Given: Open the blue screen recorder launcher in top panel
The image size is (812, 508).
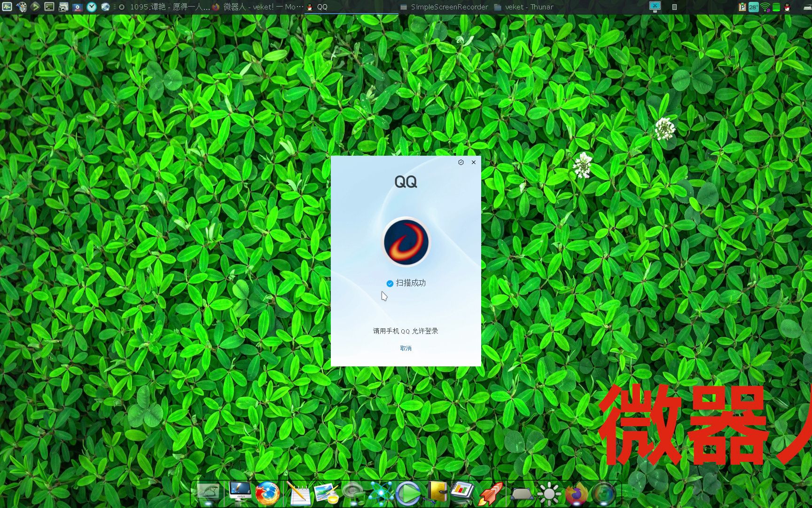Looking at the screenshot, I should [78, 7].
